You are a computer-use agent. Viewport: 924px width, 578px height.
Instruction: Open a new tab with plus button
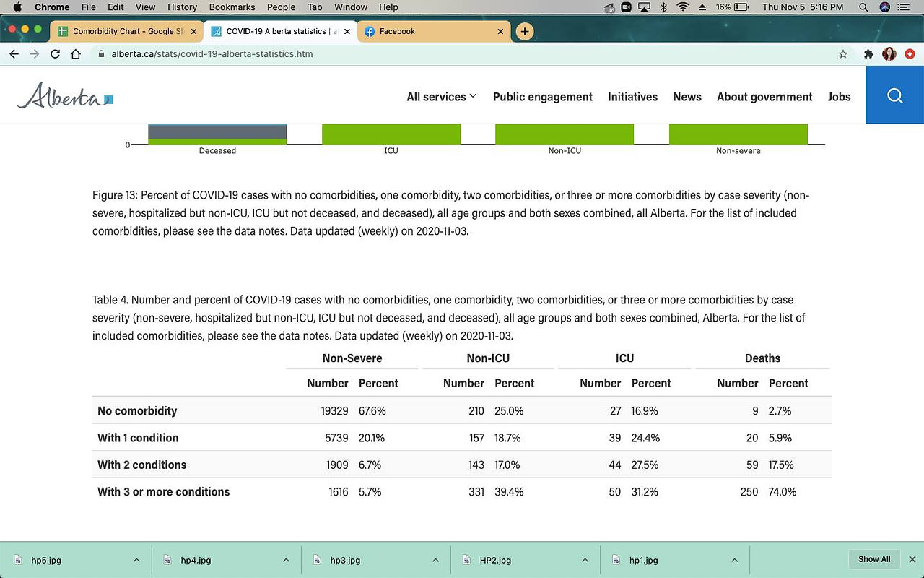(x=525, y=31)
